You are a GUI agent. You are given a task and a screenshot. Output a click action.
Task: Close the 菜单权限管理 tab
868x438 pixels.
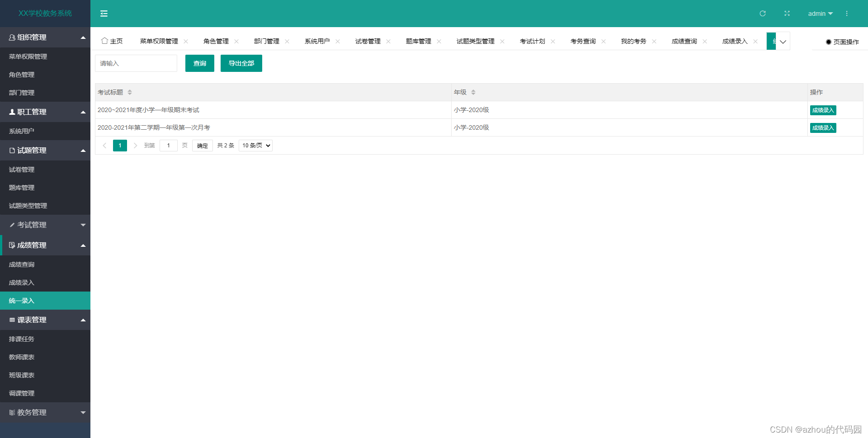186,41
